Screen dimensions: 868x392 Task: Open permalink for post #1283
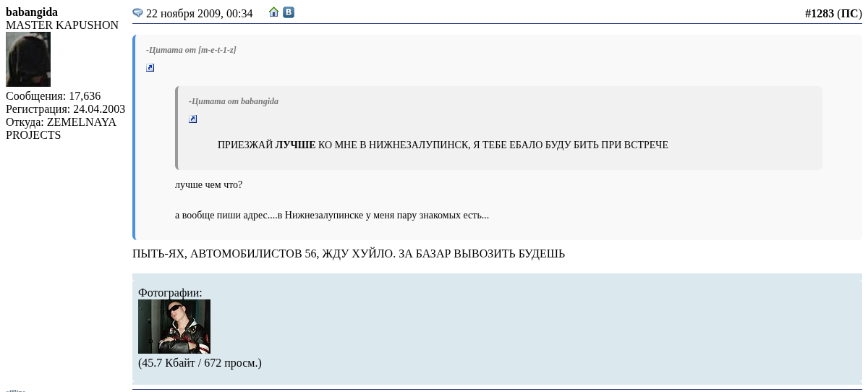(x=819, y=13)
